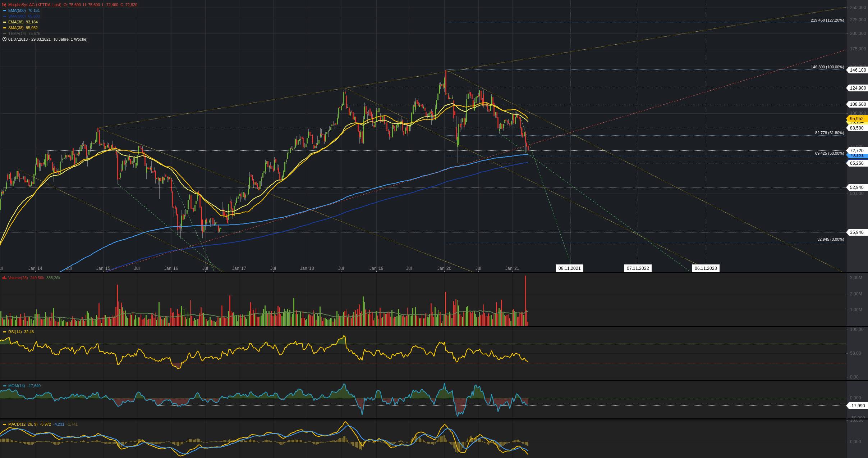This screenshot has width=868, height=458.
Task: Toggle the dimmed SMA(500) indicator label
Action: tap(17, 16)
